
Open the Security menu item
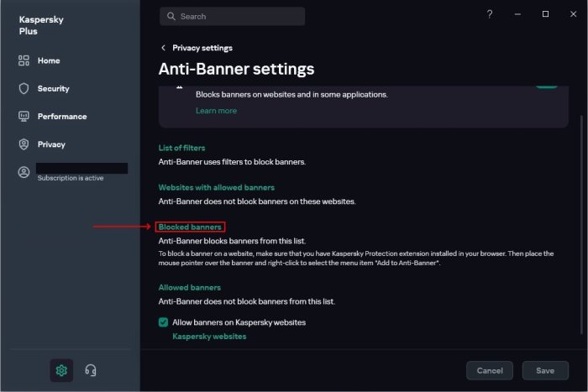tap(53, 89)
